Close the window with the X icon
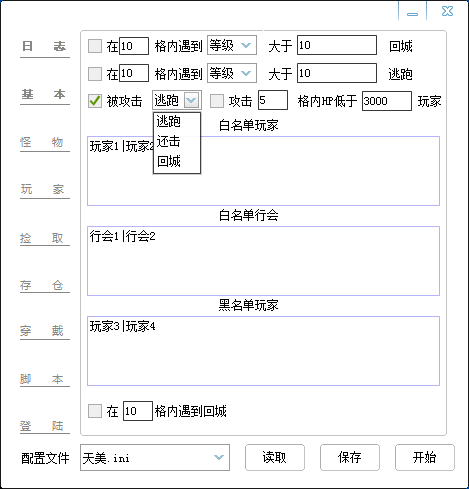The image size is (469, 489). pyautogui.click(x=447, y=11)
